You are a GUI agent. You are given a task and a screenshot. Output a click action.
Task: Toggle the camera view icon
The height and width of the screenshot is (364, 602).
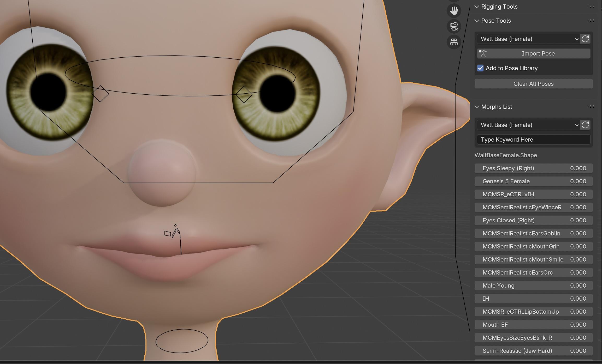click(x=454, y=26)
